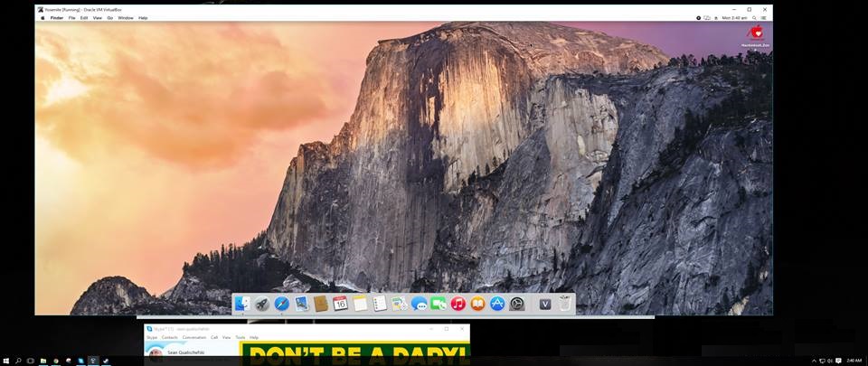Click Don't Be A Daryl banner in Skype
Image resolution: width=868 pixels, height=366 pixels.
(x=354, y=352)
